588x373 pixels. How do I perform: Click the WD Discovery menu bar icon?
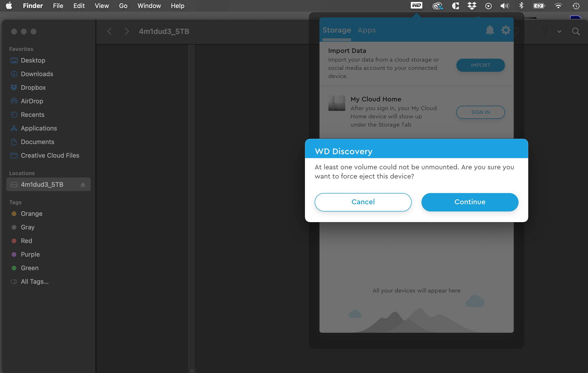tap(416, 5)
